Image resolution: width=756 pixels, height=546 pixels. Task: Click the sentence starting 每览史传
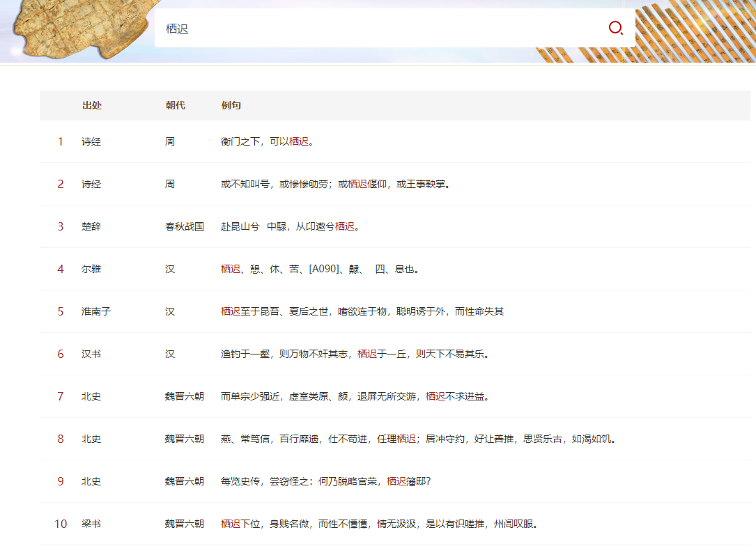click(x=326, y=481)
